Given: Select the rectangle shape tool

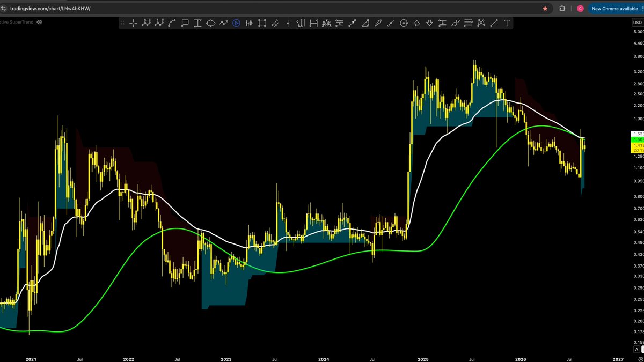Looking at the screenshot, I should (262, 23).
